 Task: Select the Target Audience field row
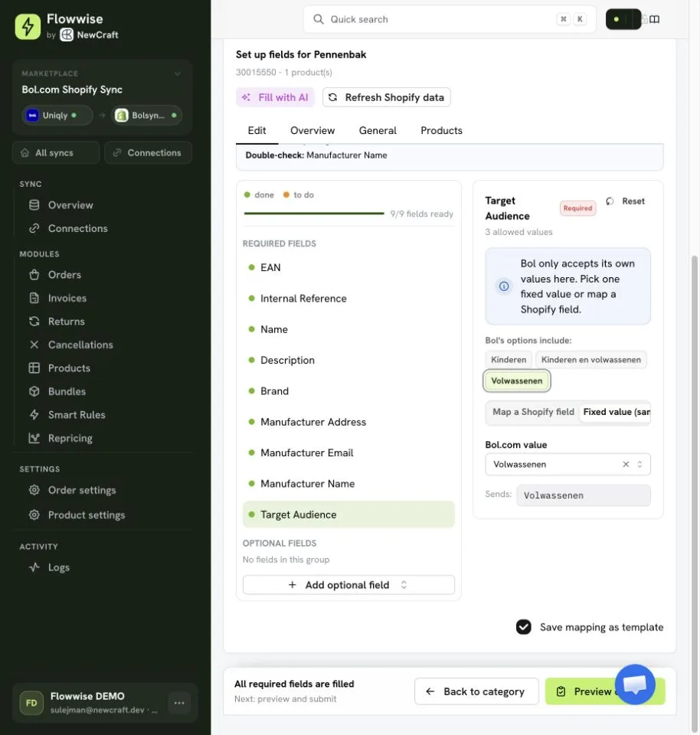pyautogui.click(x=348, y=514)
